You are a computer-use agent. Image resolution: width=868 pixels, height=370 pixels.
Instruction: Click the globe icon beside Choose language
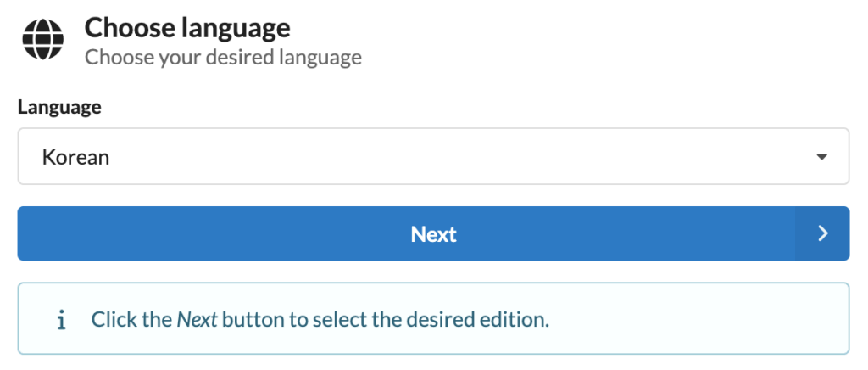pyautogui.click(x=43, y=39)
